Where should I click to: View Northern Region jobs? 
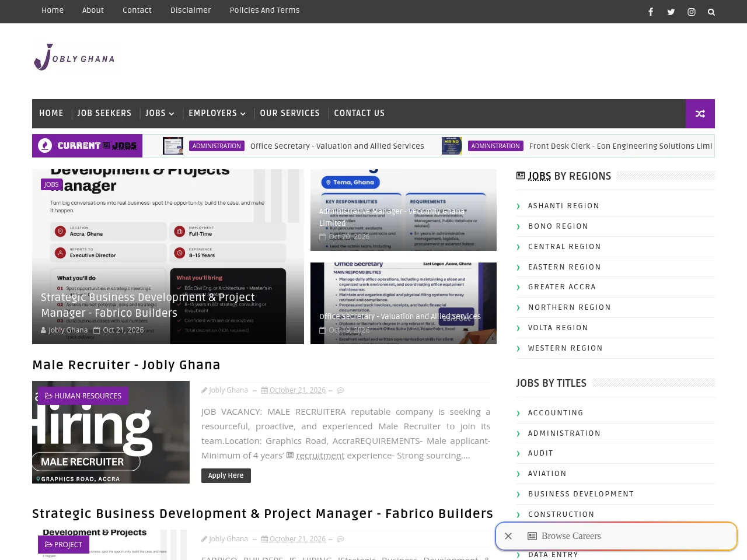point(570,307)
